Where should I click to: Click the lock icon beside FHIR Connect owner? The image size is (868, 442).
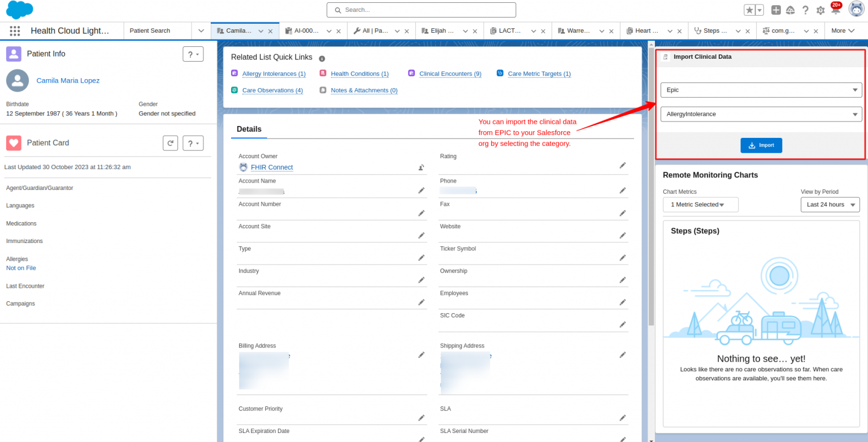421,167
